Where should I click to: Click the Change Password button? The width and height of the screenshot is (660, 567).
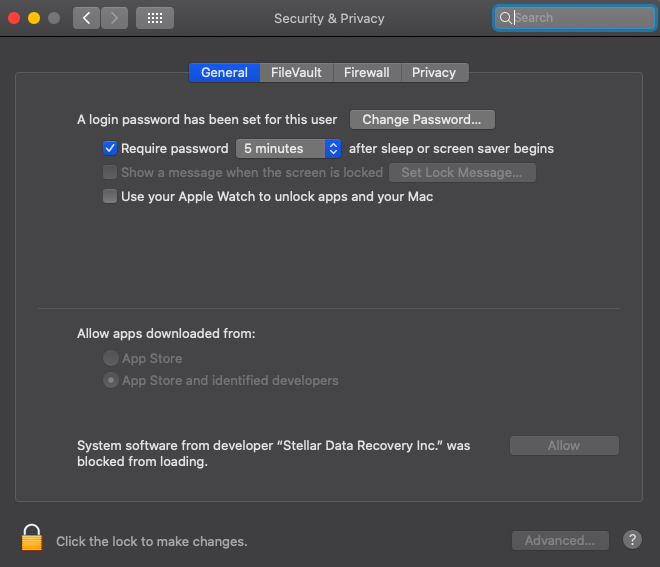point(422,119)
